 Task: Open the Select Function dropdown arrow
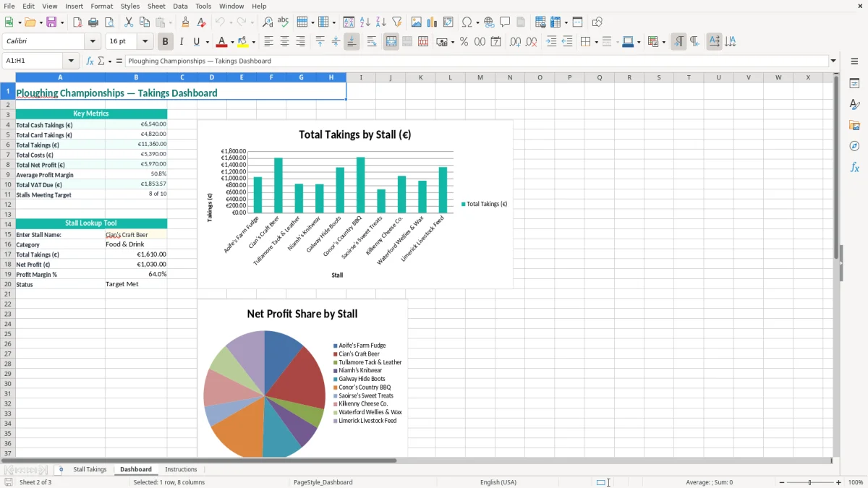click(110, 61)
